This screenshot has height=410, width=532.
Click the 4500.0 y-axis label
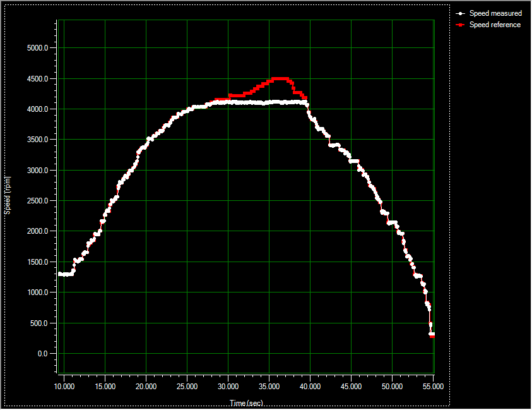(37, 79)
